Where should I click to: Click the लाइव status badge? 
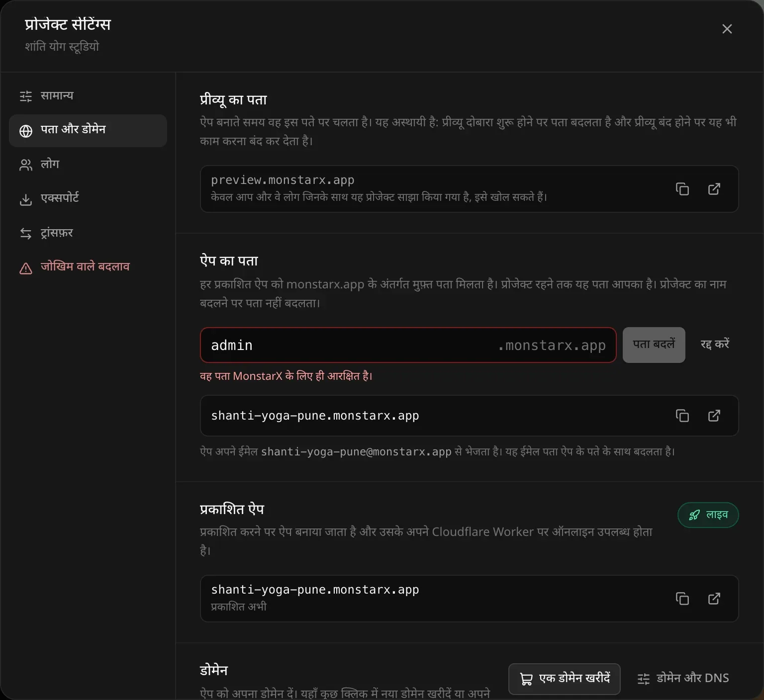coord(708,515)
